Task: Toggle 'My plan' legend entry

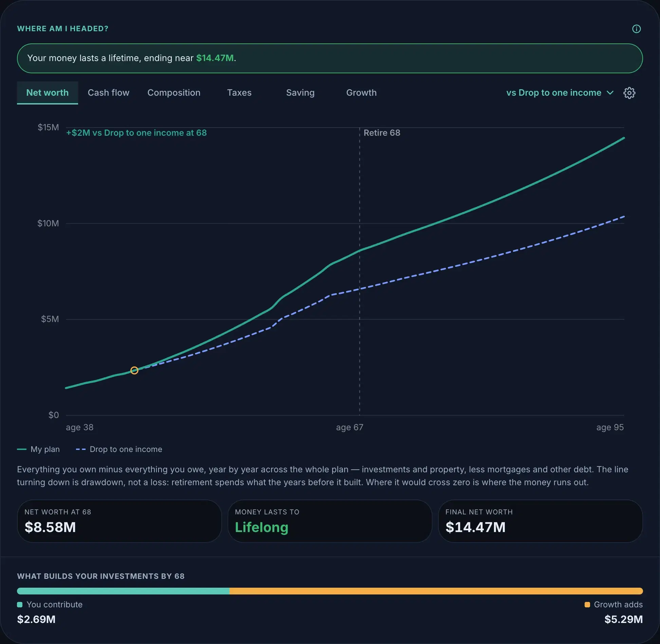Action: tap(38, 449)
